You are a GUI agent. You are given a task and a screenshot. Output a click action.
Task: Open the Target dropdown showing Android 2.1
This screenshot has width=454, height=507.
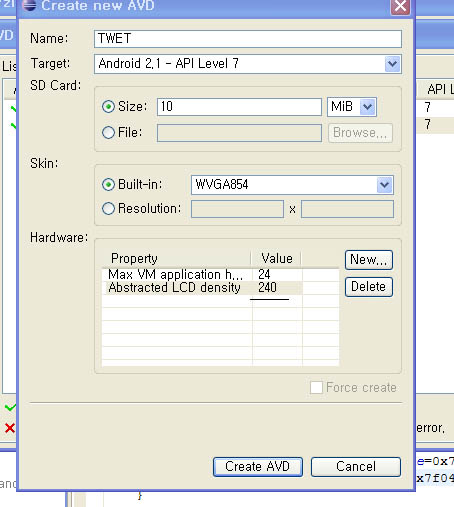pos(248,64)
